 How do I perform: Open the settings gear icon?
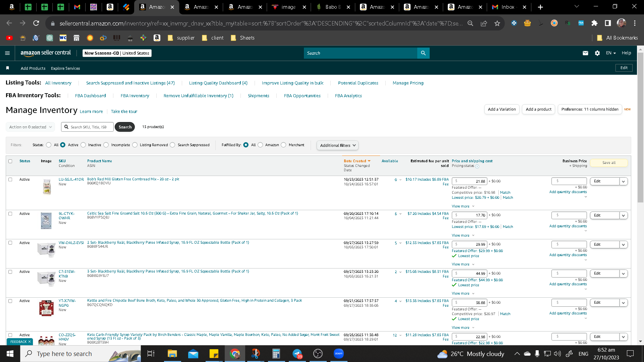(597, 53)
